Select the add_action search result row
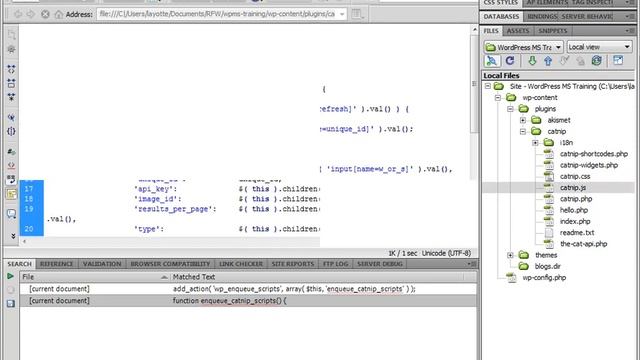Image resolution: width=640 pixels, height=360 pixels. (x=248, y=289)
